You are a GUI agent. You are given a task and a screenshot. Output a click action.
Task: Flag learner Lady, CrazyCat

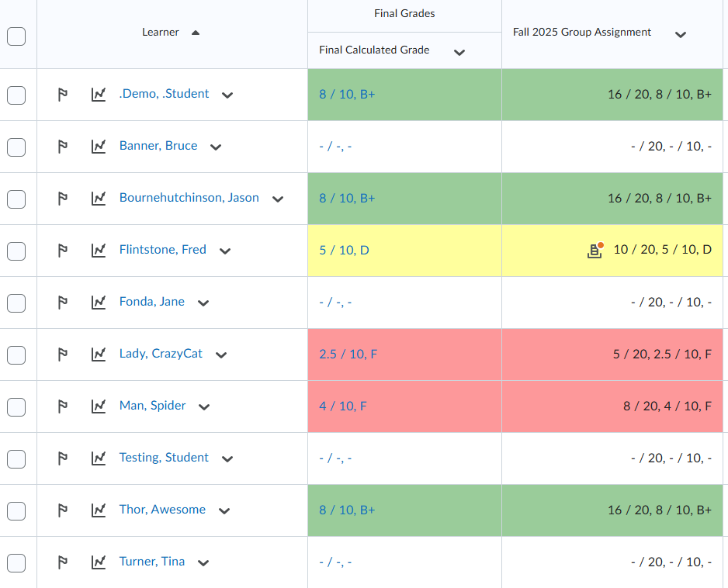(x=62, y=355)
